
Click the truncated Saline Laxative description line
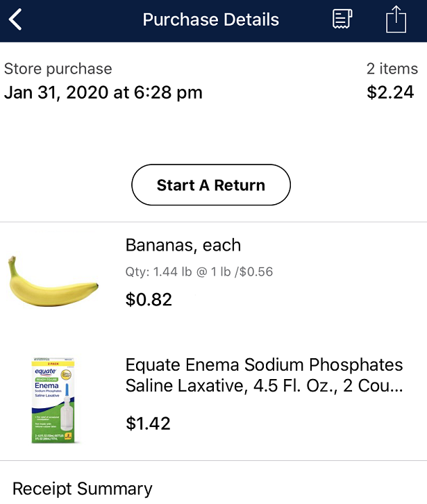(264, 385)
